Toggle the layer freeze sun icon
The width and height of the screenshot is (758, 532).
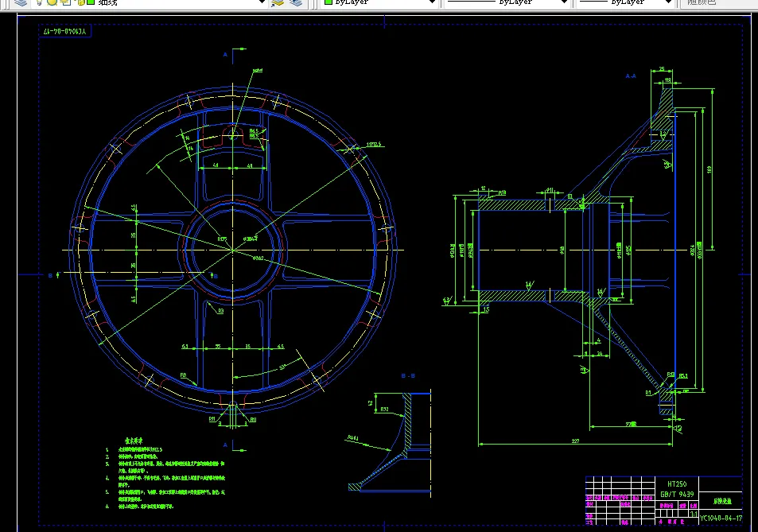coord(52,2)
